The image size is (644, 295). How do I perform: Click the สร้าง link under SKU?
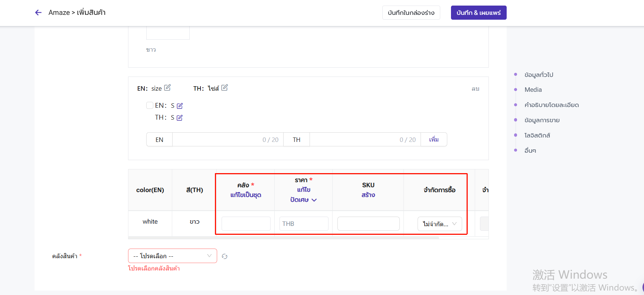point(368,195)
